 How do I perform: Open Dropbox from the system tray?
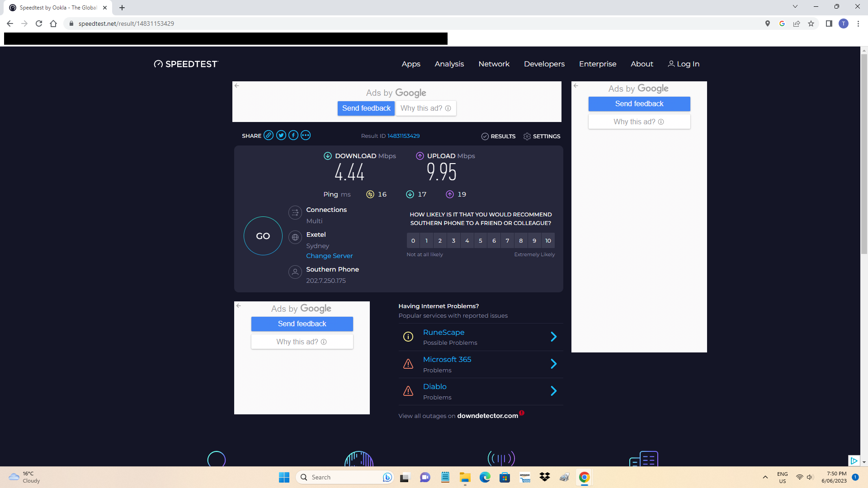[x=544, y=477]
